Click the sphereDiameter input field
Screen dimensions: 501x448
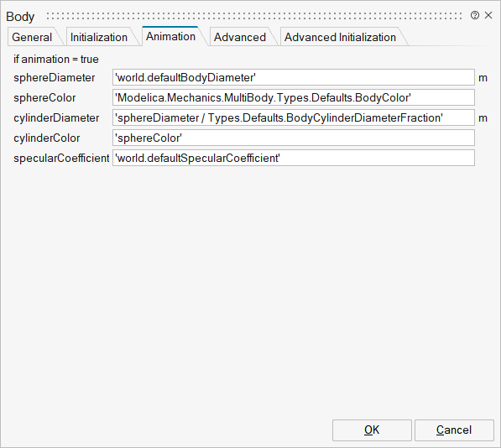[294, 77]
